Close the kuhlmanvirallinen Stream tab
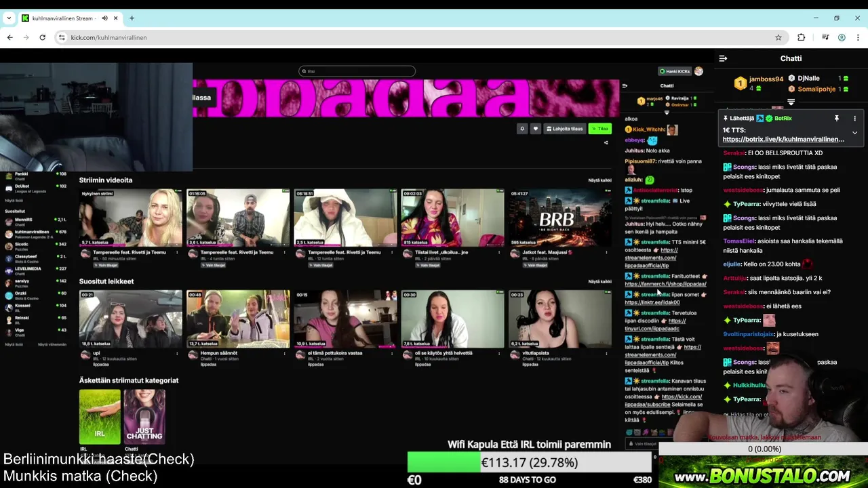 [x=116, y=18]
